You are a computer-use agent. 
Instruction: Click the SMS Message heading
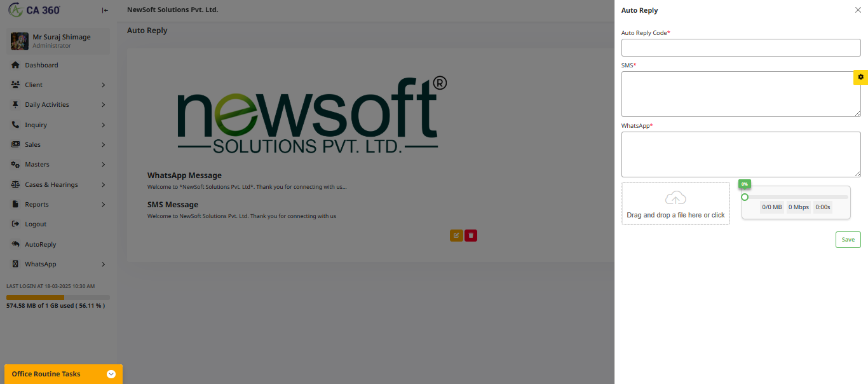click(173, 205)
